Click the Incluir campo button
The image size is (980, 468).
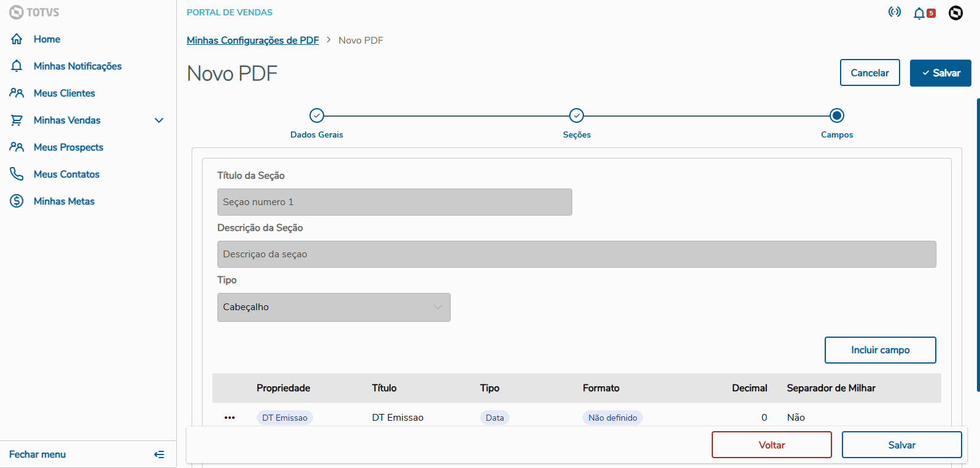coord(880,350)
